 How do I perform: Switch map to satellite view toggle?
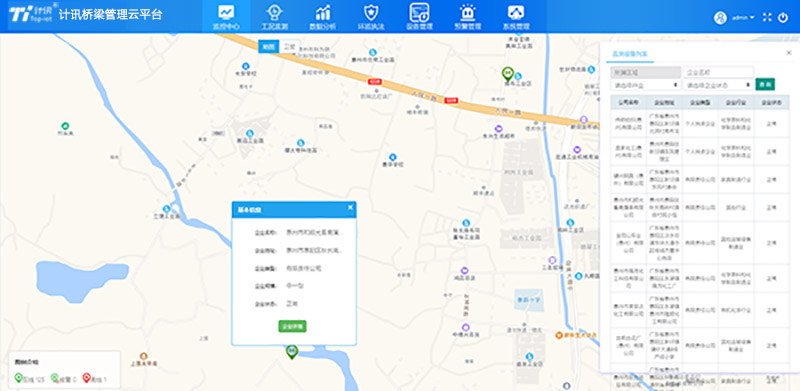click(289, 46)
